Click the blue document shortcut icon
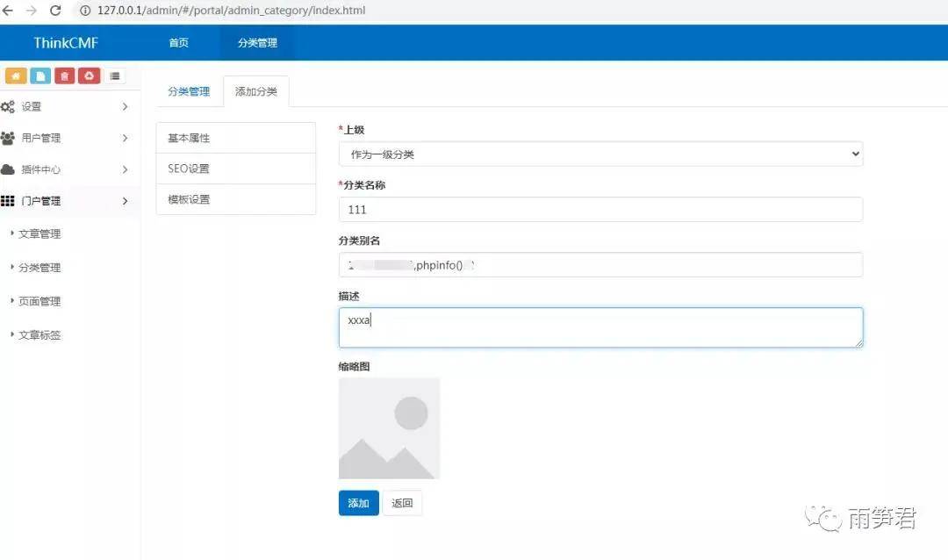 tap(40, 76)
